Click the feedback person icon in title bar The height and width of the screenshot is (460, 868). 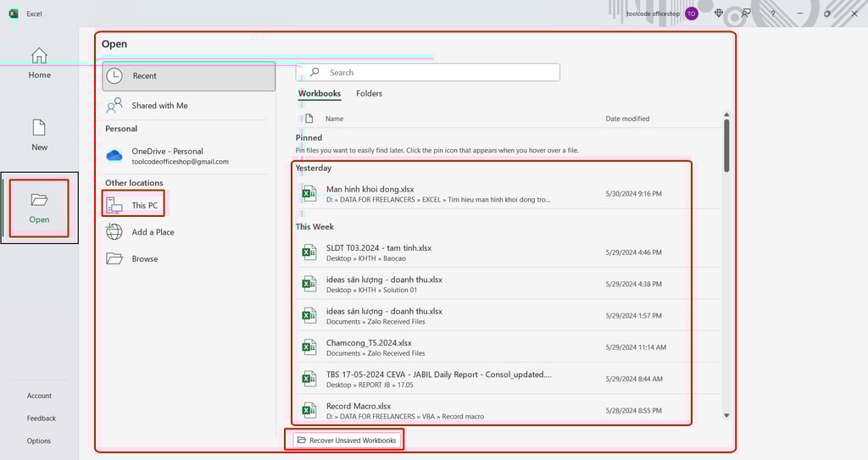point(746,14)
